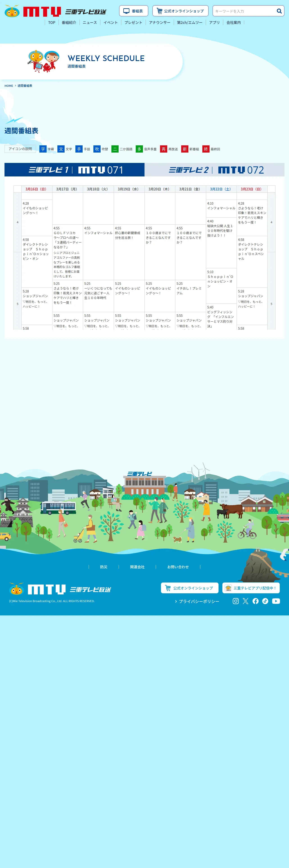Click the アイコンの説明 label button
This screenshot has width=289, height=868.
click(x=20, y=149)
